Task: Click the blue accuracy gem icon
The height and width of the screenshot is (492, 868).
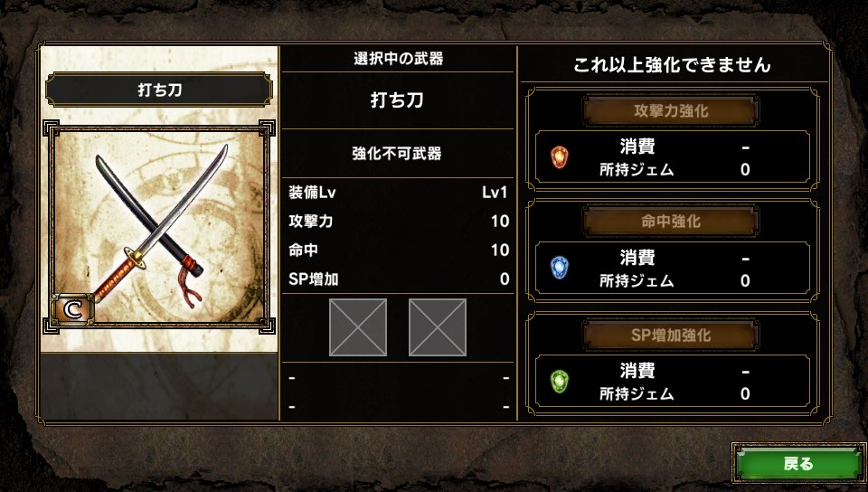Action: (560, 269)
